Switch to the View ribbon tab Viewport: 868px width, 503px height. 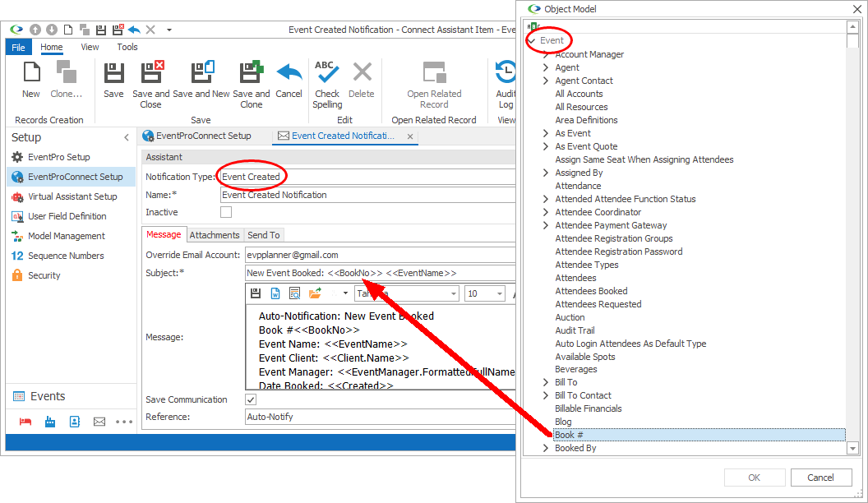click(x=90, y=47)
